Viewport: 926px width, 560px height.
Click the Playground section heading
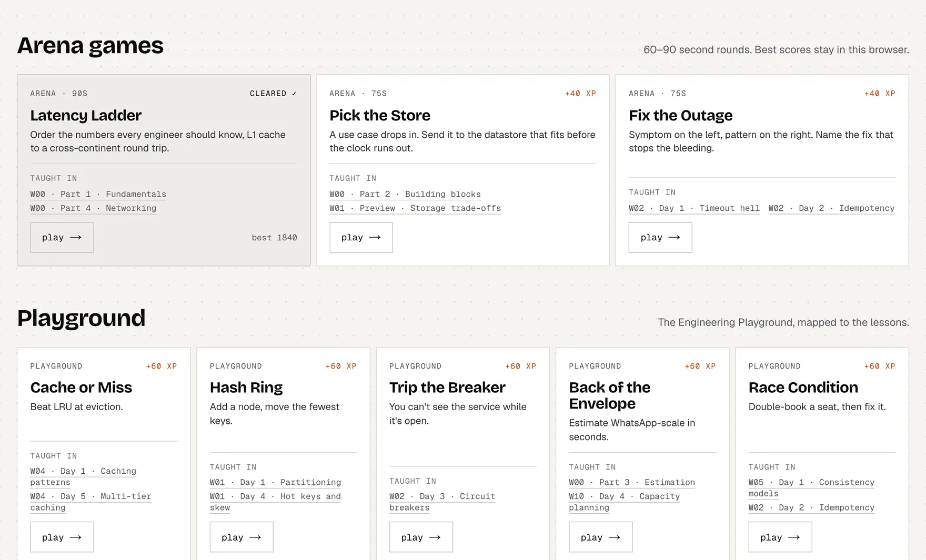click(x=81, y=318)
